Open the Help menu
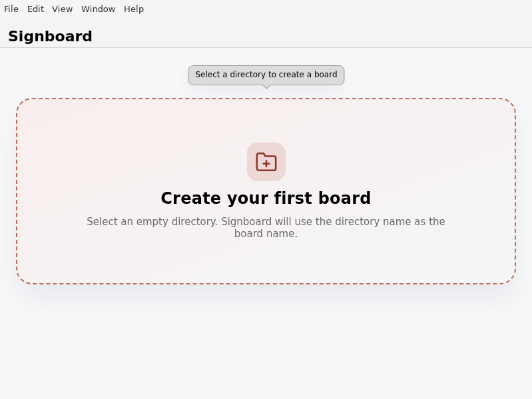532x399 pixels. point(134,9)
